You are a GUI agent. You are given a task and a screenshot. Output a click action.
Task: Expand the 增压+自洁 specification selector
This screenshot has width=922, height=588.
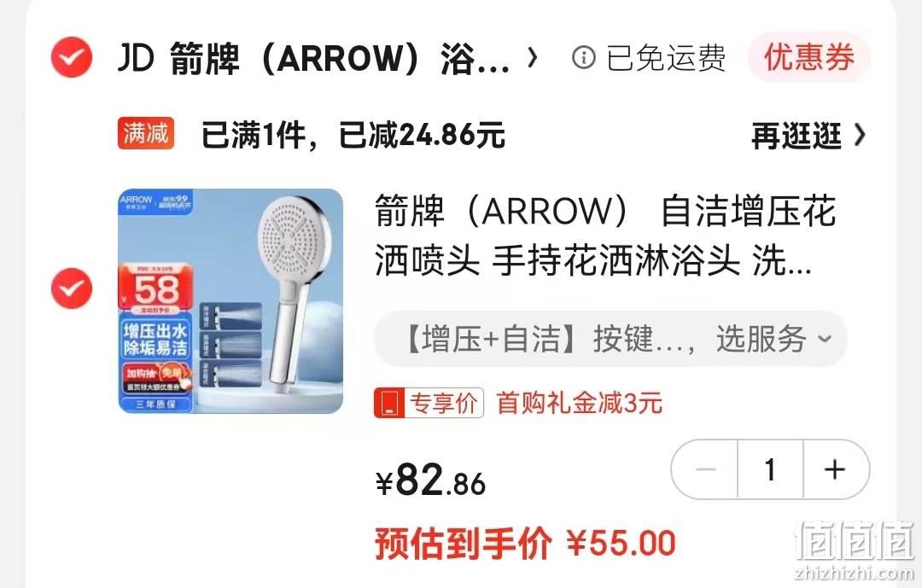pos(610,339)
